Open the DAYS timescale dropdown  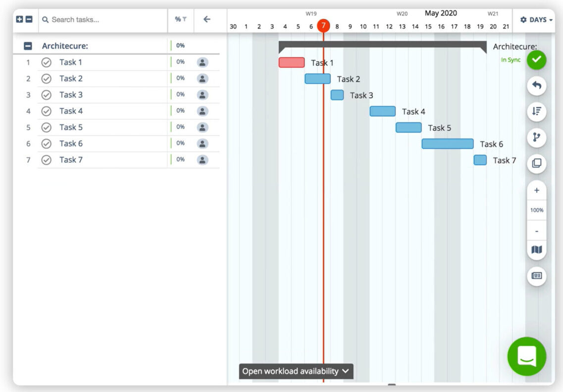[536, 20]
